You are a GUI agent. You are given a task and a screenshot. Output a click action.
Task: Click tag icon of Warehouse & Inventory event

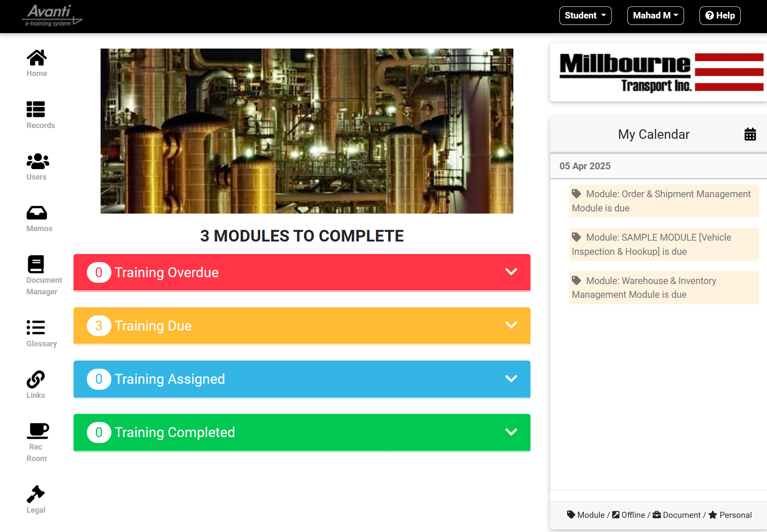577,281
